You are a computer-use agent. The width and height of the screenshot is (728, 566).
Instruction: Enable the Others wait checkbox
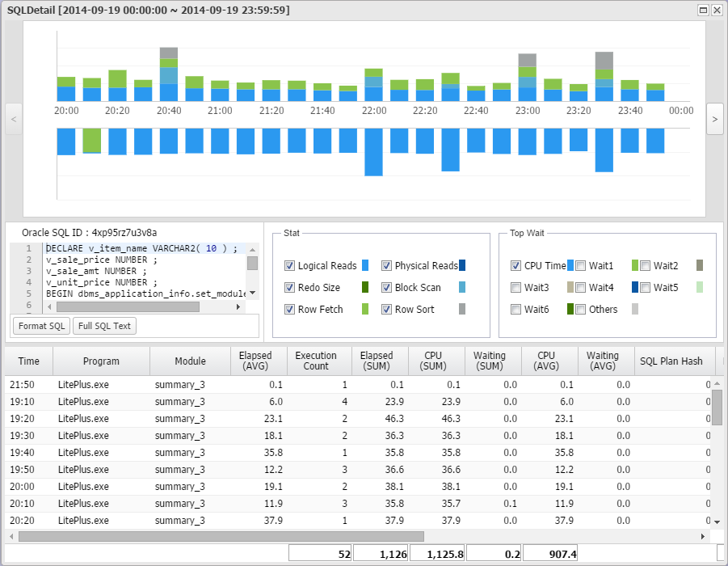tap(580, 309)
